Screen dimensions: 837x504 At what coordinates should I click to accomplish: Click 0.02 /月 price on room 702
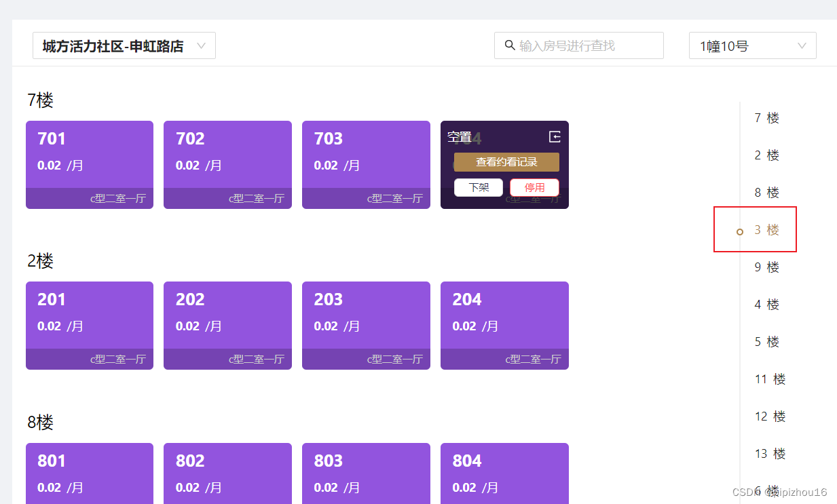[198, 166]
